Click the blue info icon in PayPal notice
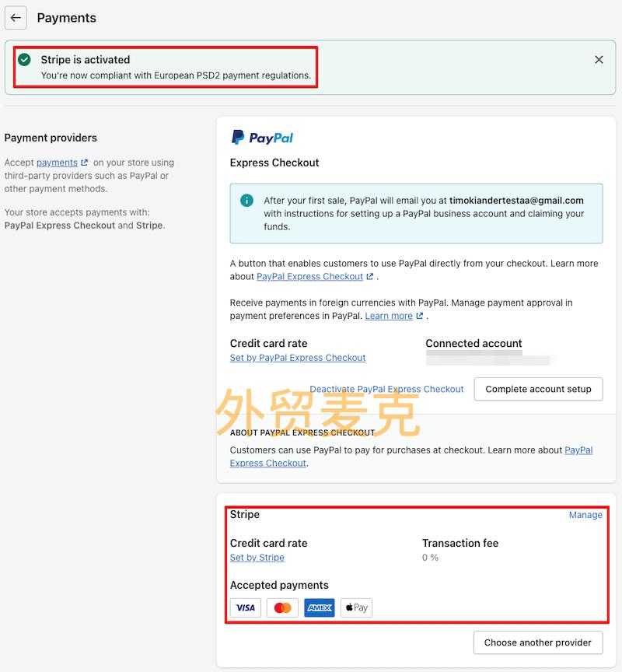622x672 pixels. coord(246,200)
